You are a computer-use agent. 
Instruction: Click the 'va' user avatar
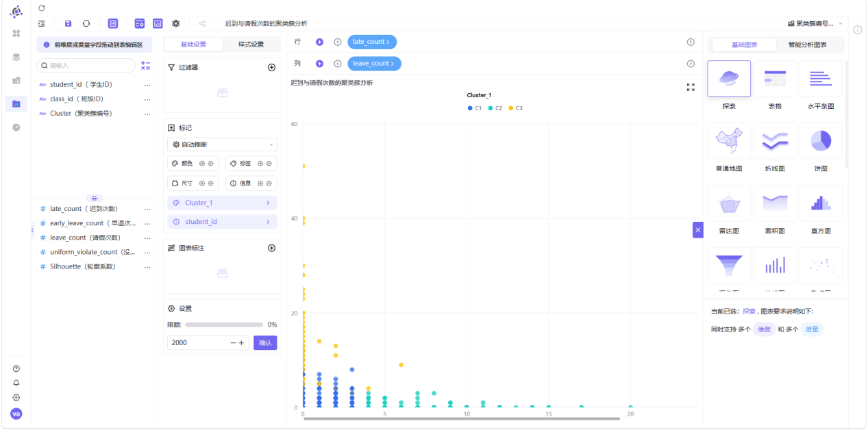tap(16, 414)
